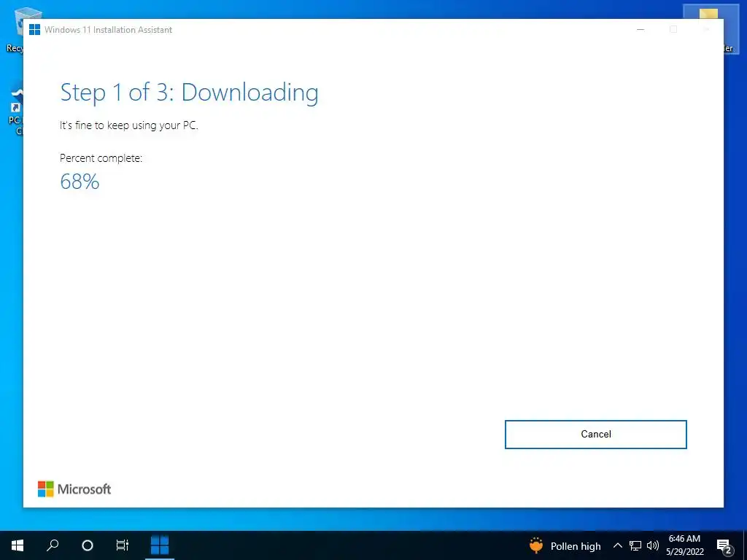Viewport: 747px width, 560px height.
Task: Launch Cortana circle icon
Action: pyautogui.click(x=88, y=545)
